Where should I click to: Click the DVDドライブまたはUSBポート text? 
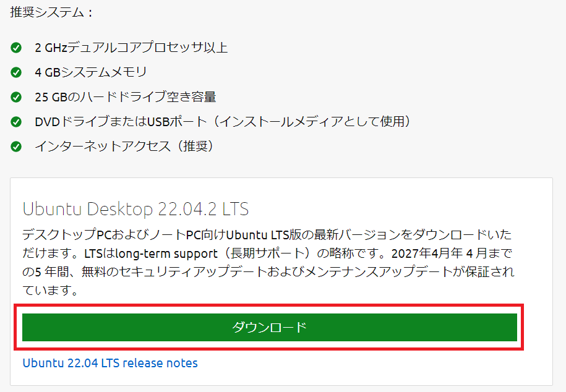coord(121,122)
